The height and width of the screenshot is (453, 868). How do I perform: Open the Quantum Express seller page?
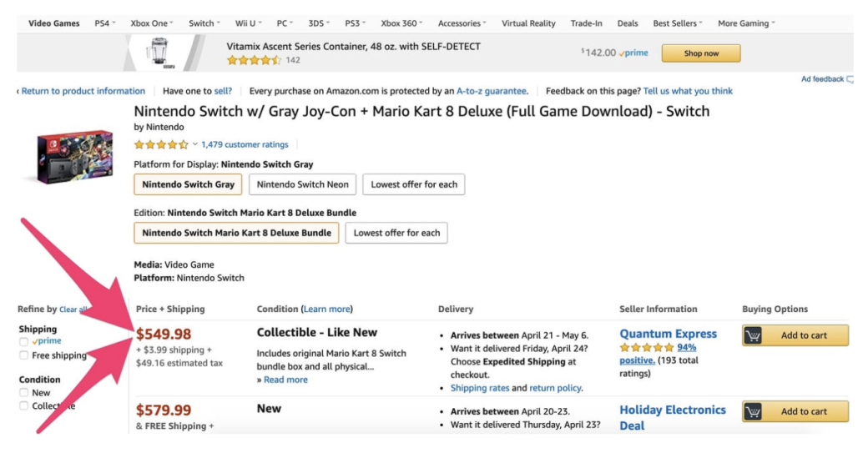coord(669,334)
